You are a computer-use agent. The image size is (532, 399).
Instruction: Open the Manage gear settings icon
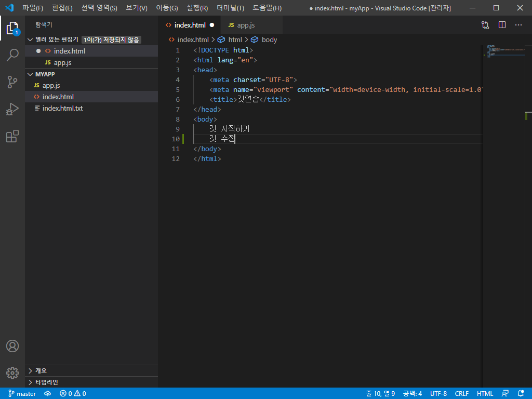pyautogui.click(x=12, y=373)
